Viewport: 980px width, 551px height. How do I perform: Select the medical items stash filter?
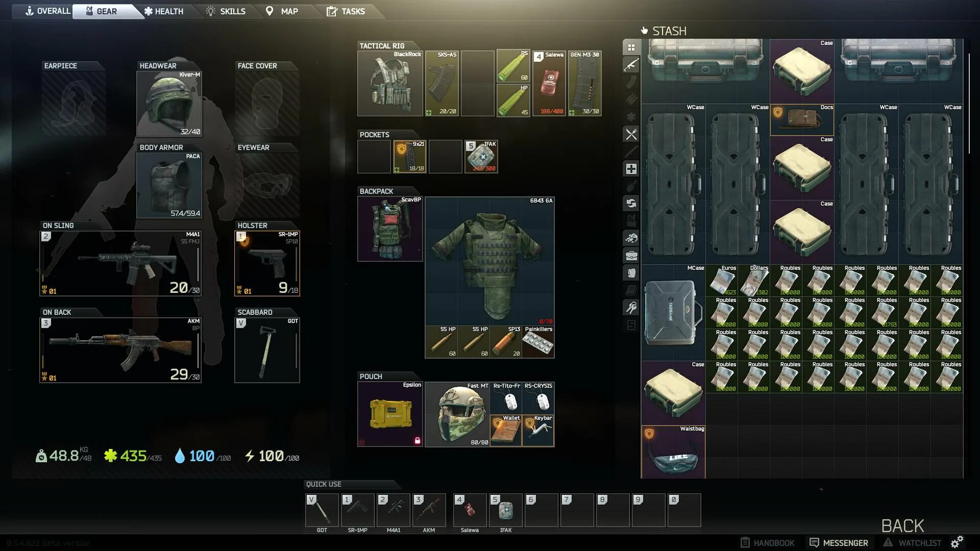(x=631, y=169)
